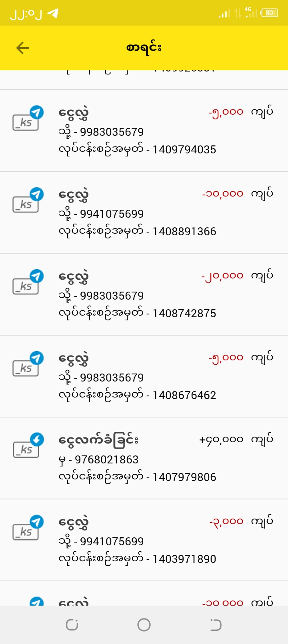Viewport: 288px width, 644px height.
Task: Select the +40,000 received amount
Action: tap(221, 439)
